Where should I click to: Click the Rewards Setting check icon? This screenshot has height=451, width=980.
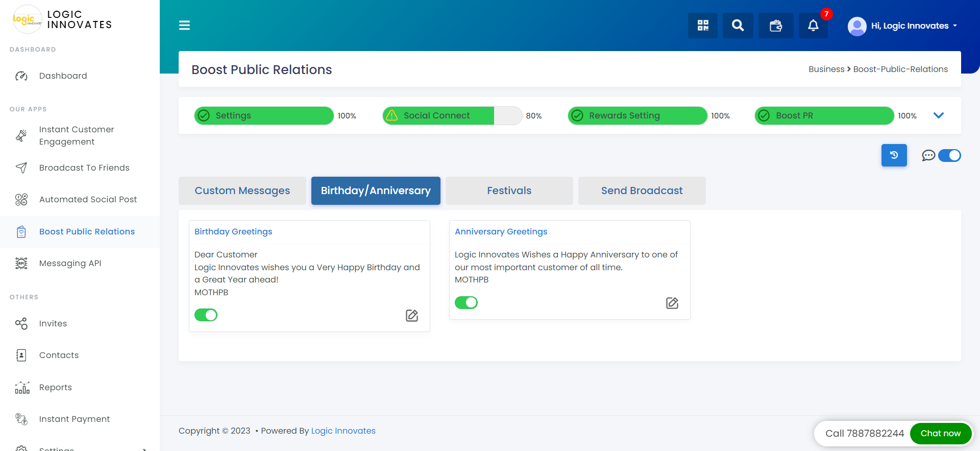(x=577, y=115)
